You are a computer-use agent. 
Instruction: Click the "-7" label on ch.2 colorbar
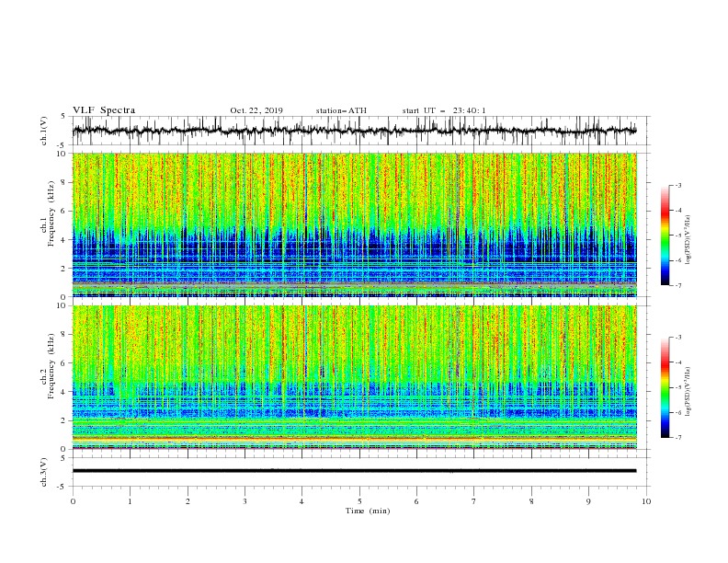(x=678, y=438)
